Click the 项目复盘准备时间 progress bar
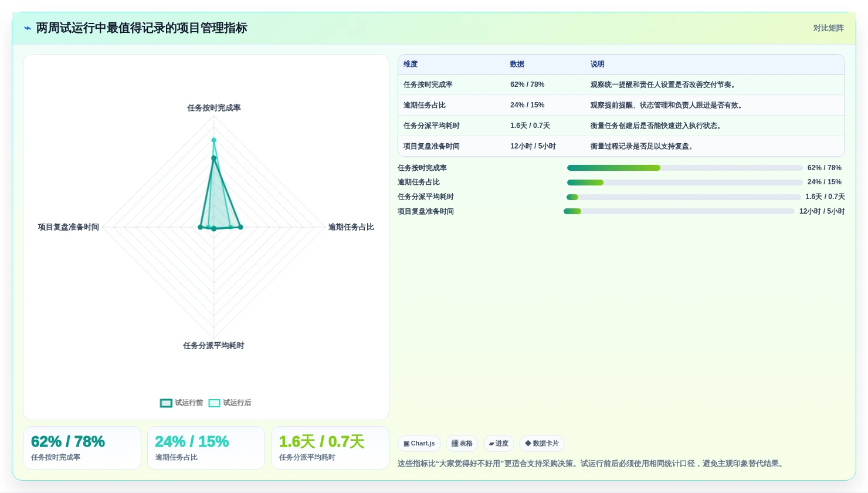Viewport: 868px width, 493px height. [679, 211]
